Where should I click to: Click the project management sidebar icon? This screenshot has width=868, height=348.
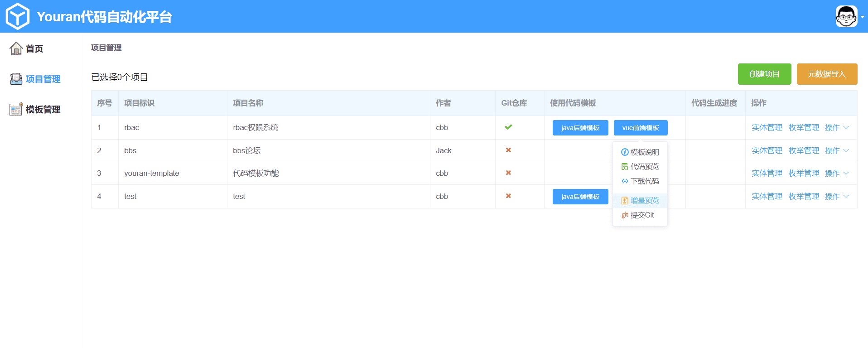pos(16,79)
